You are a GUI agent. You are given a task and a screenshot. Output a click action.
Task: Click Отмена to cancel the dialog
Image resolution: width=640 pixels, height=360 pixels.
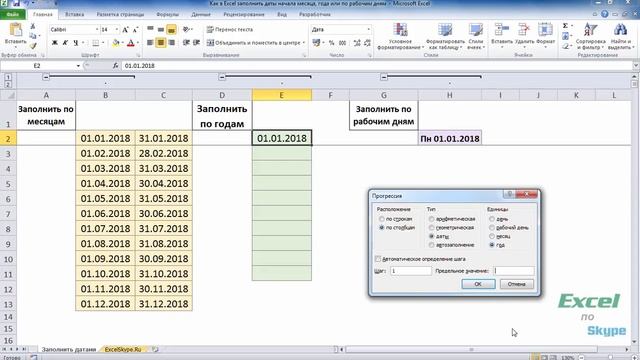[x=516, y=284]
